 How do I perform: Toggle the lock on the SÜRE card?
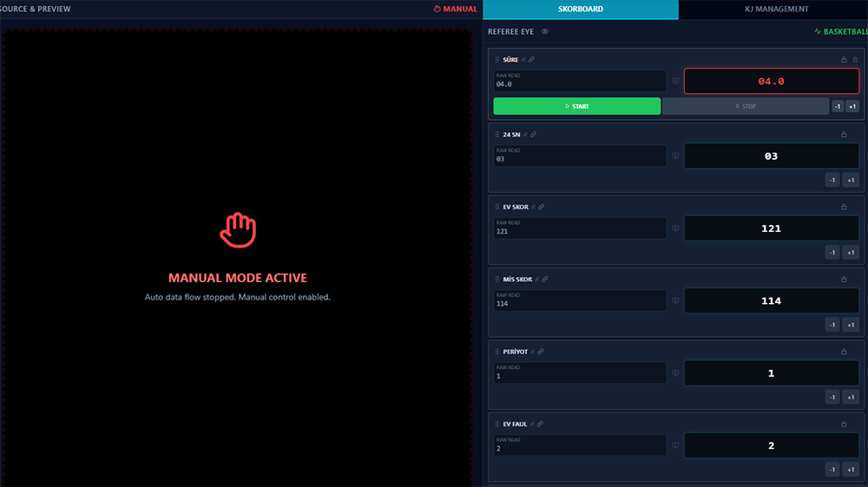tap(844, 60)
